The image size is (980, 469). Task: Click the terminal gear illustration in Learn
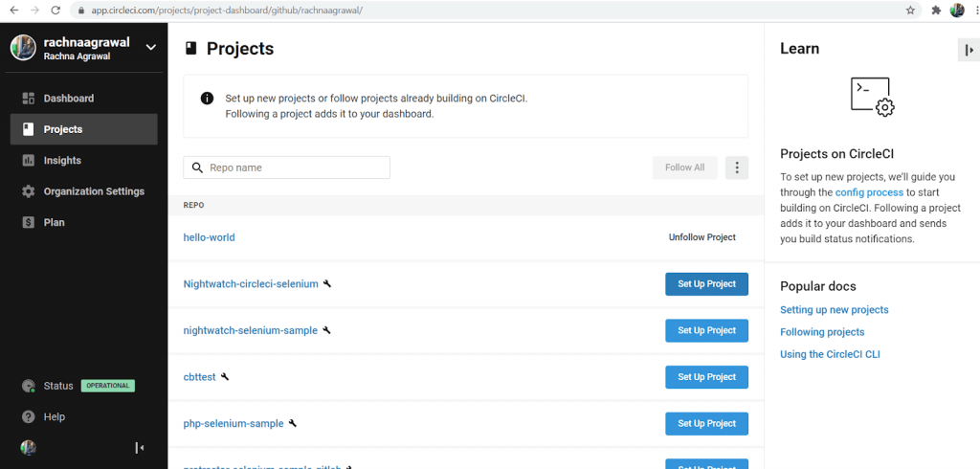pyautogui.click(x=872, y=97)
